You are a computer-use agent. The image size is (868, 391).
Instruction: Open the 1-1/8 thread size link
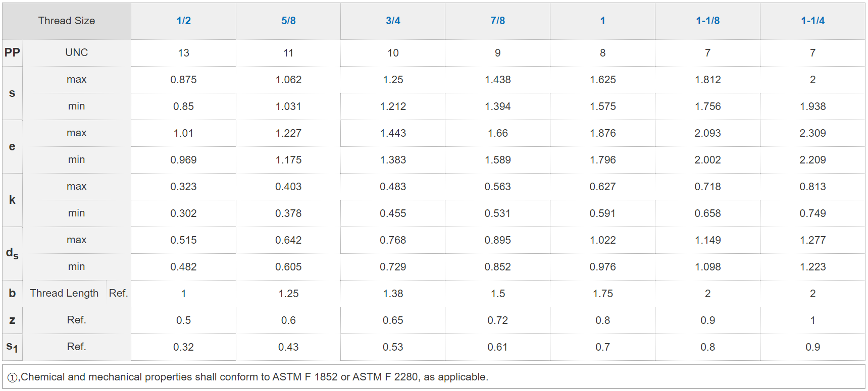pyautogui.click(x=707, y=21)
